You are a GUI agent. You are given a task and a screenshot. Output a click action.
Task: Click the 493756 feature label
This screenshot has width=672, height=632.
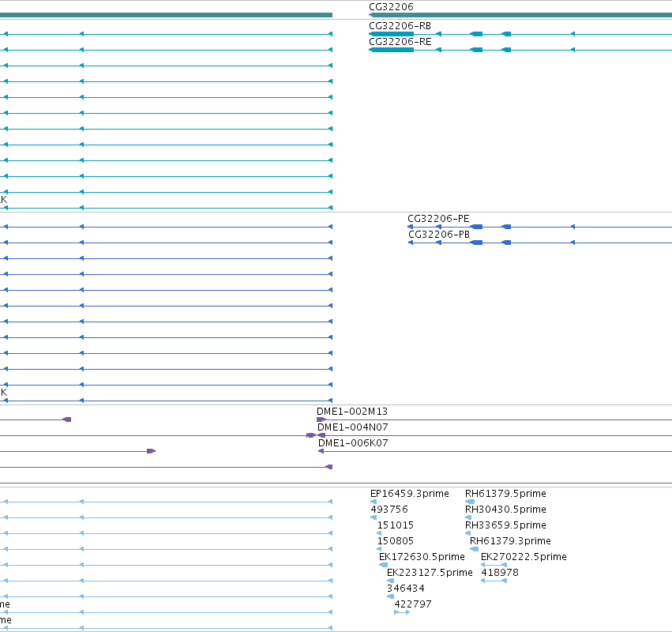(389, 510)
